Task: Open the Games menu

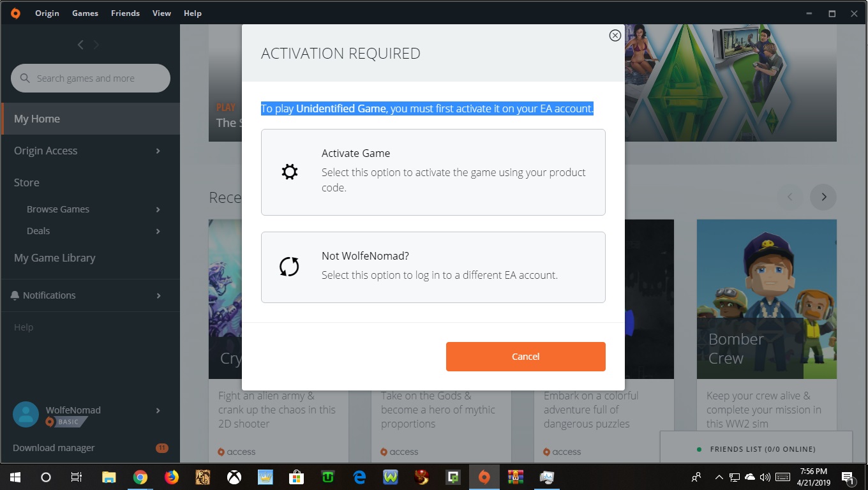Action: (85, 13)
